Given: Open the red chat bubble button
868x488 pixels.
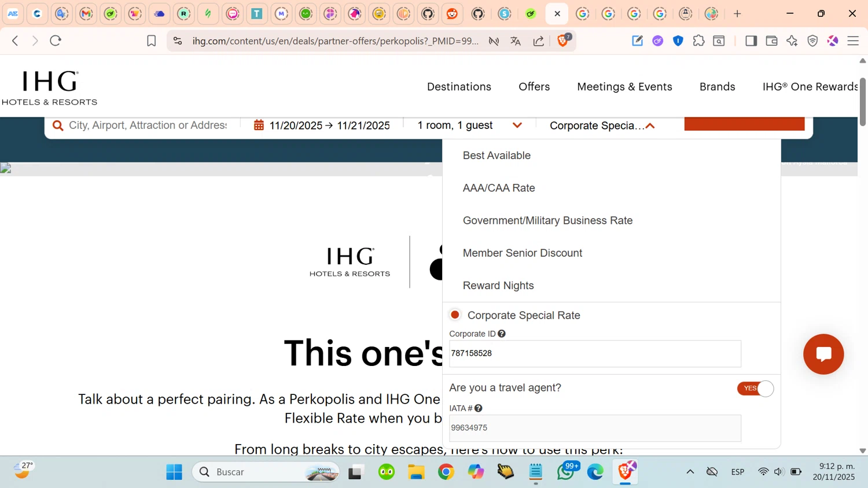Looking at the screenshot, I should click(823, 354).
